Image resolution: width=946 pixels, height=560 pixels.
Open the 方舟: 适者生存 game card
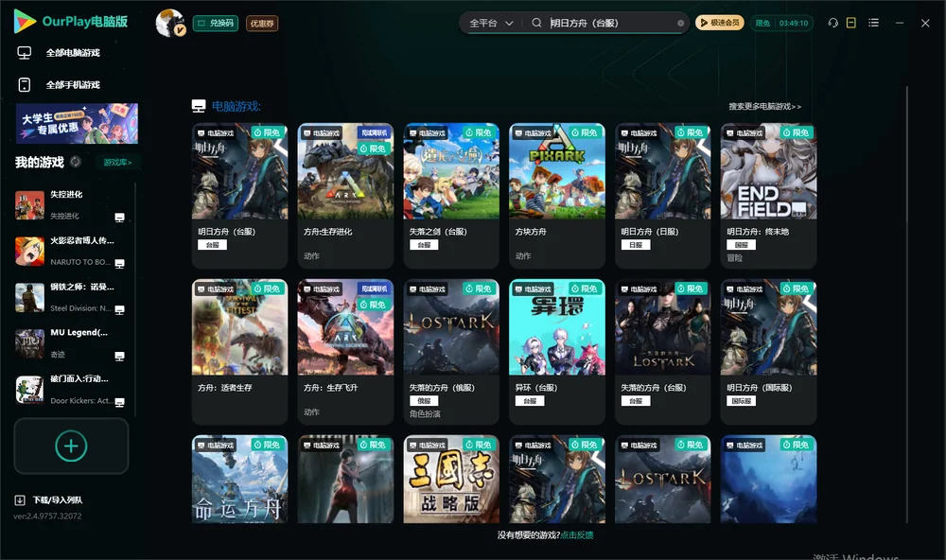point(239,352)
